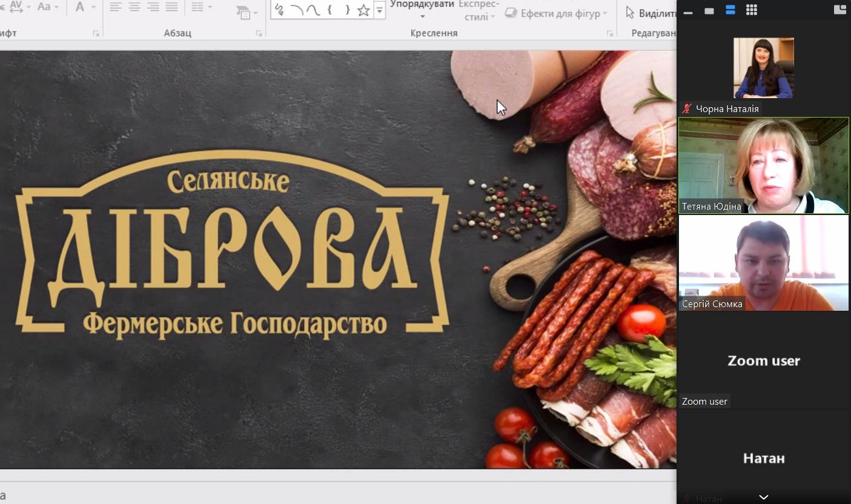The image size is (851, 504).
Task: Open the Абзац dialog launcher
Action: click(259, 33)
